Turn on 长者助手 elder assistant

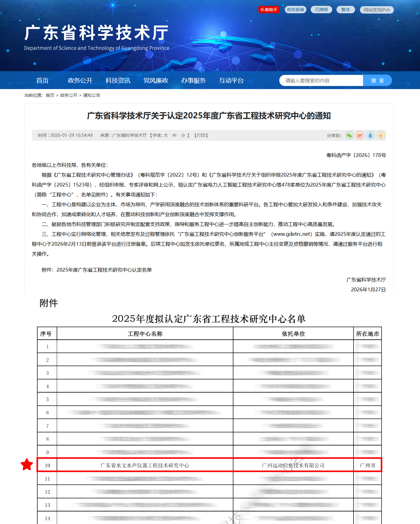pos(269,10)
